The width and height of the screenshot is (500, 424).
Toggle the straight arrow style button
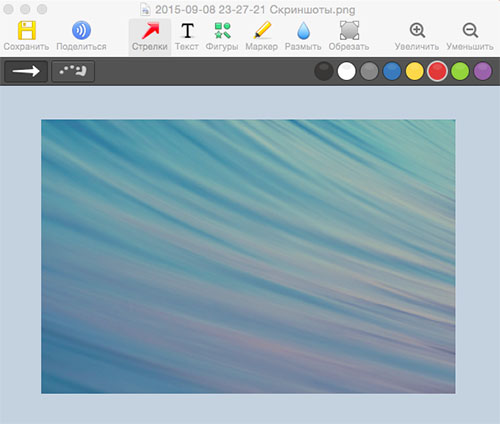coord(26,71)
